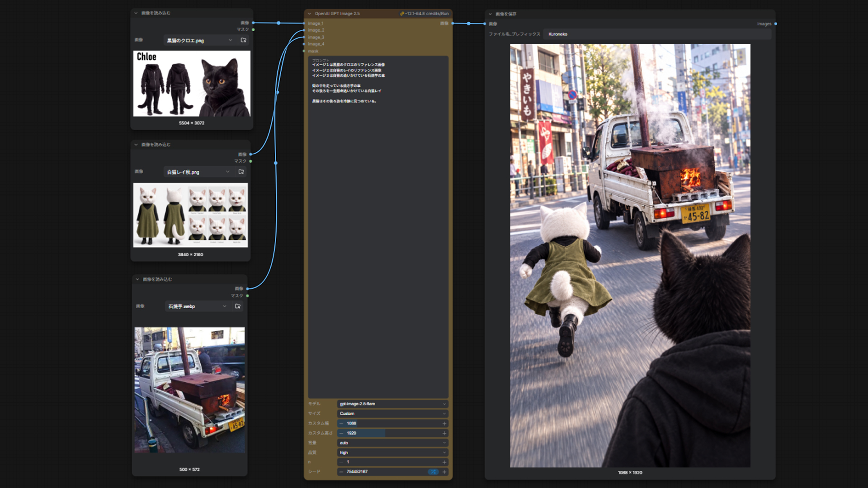The height and width of the screenshot is (488, 868).
Task: Click filename prefix field Kuroneko
Action: pos(658,34)
